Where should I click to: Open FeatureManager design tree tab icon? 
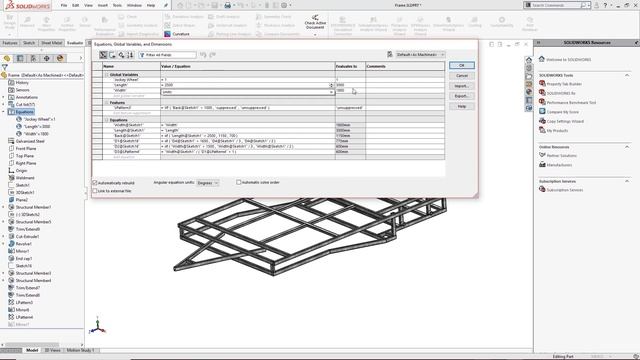pyautogui.click(x=7, y=58)
